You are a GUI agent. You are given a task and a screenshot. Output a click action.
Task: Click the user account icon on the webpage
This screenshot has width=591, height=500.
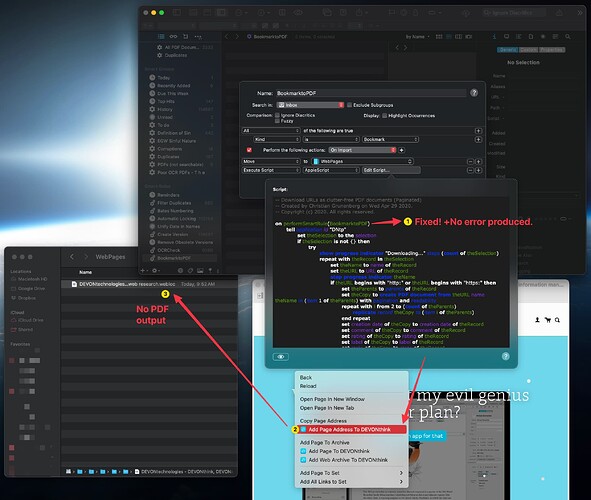click(537, 320)
